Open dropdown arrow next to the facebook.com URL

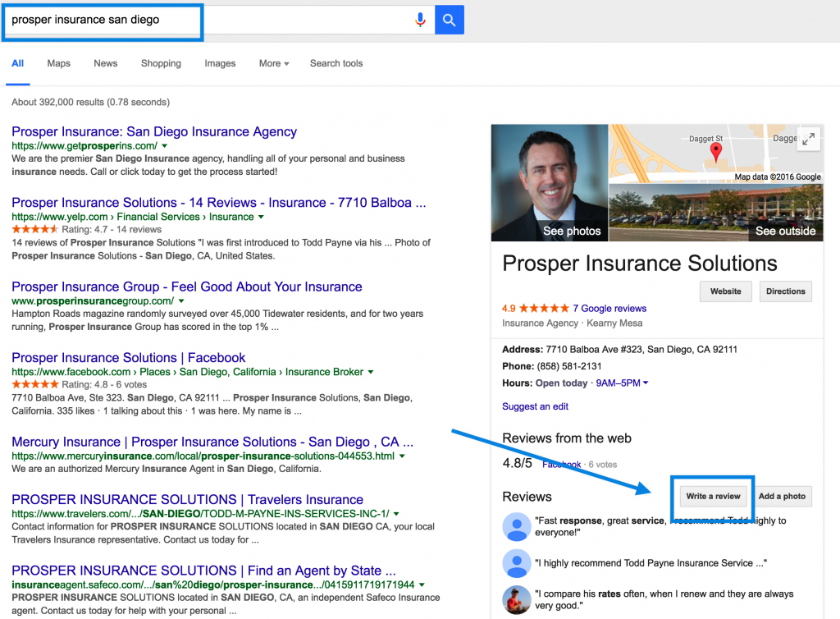click(370, 372)
